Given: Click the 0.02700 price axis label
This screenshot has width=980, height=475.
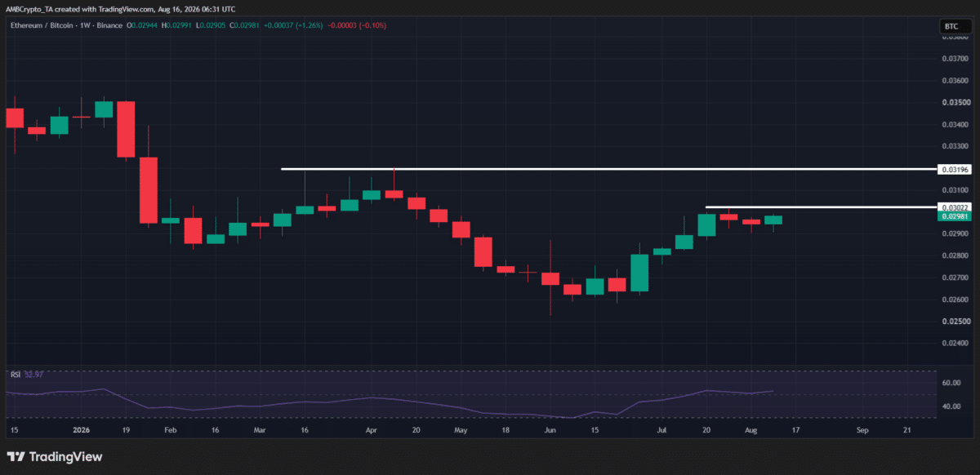Looking at the screenshot, I should (954, 278).
